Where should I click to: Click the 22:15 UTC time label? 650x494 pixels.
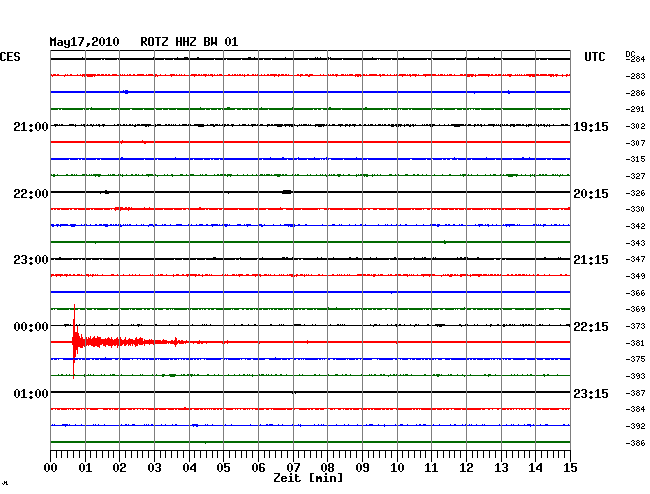(591, 327)
